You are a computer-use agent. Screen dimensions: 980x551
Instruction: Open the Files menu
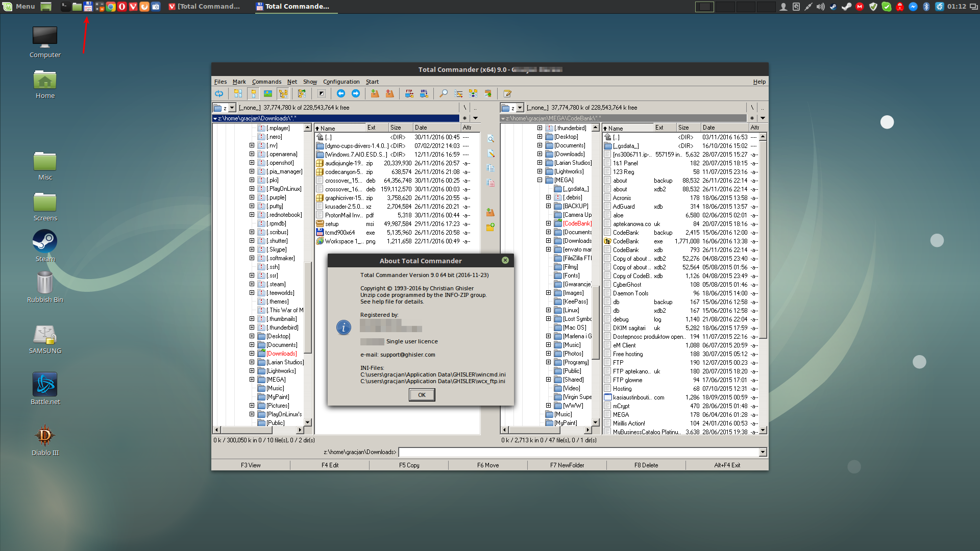click(220, 82)
